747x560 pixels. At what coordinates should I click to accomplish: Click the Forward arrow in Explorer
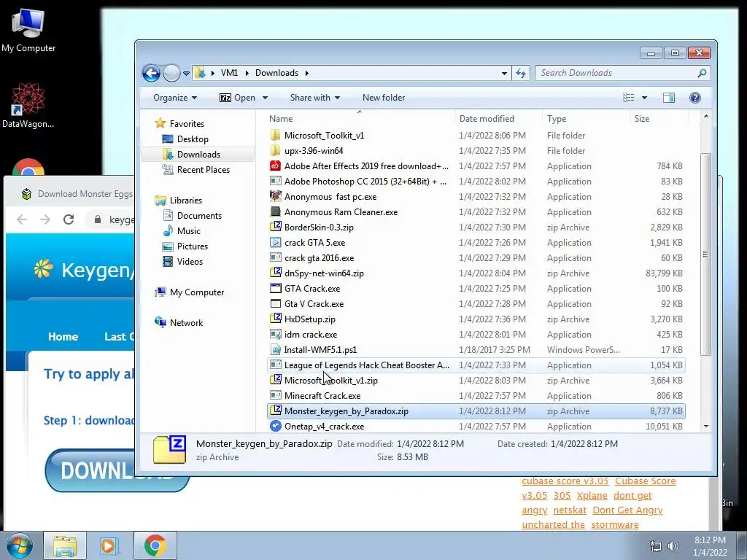[171, 74]
